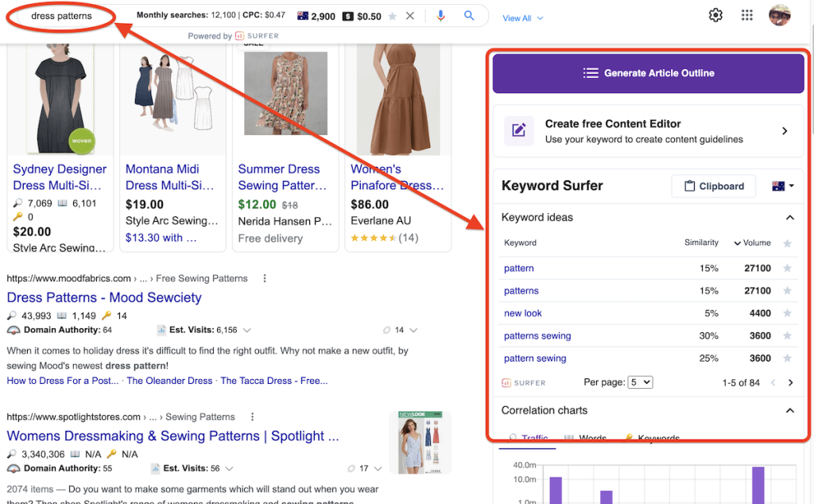The width and height of the screenshot is (814, 504).
Task: Open Dress Patterns - Mood Sewciety result
Action: coord(104,297)
